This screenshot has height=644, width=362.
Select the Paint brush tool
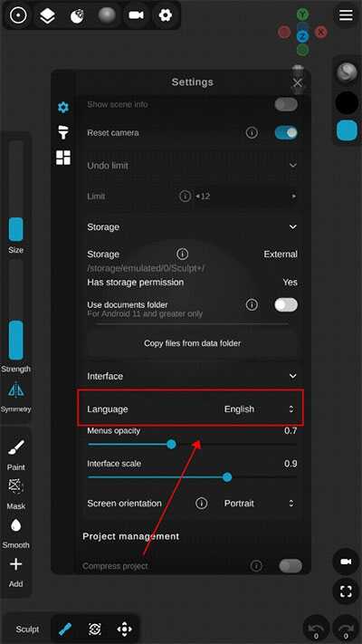(16, 447)
